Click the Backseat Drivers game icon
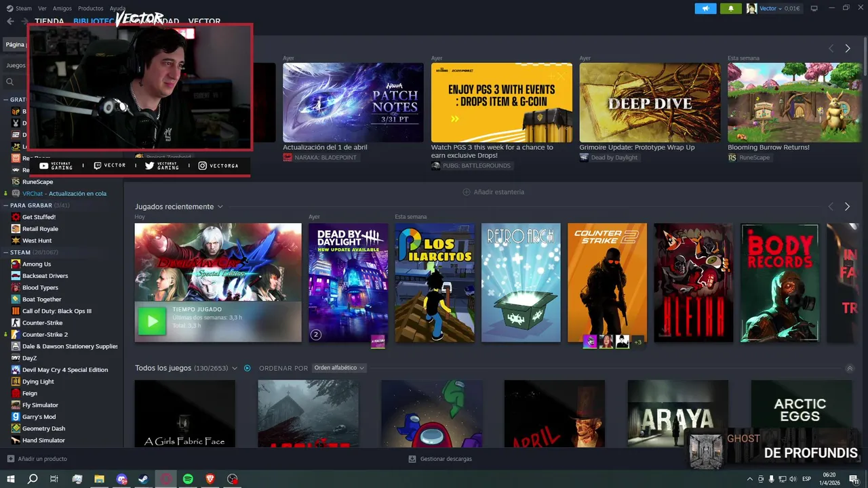This screenshot has height=488, width=868. pyautogui.click(x=16, y=276)
